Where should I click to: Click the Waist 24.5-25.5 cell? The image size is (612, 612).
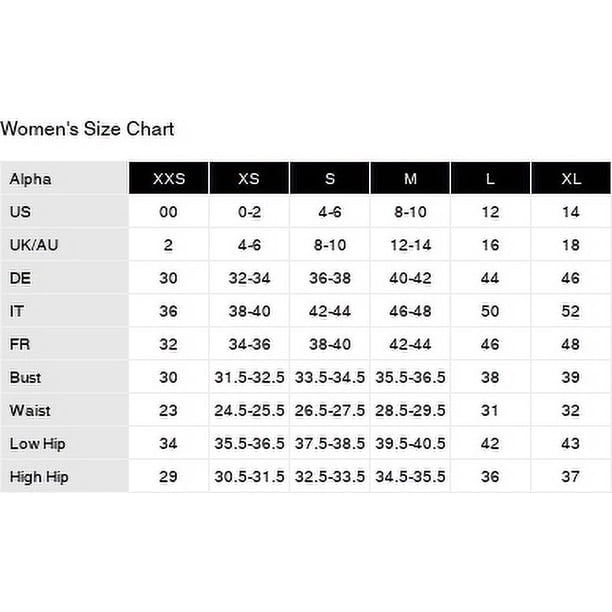click(x=249, y=411)
